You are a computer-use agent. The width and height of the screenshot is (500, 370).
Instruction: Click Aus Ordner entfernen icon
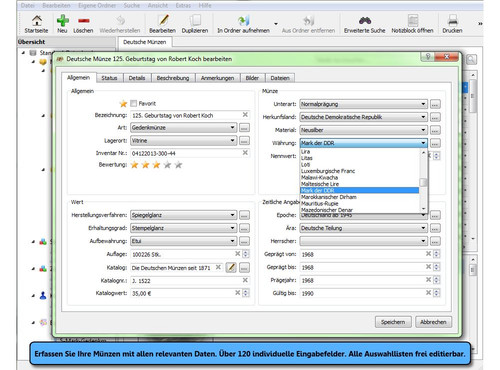[308, 24]
